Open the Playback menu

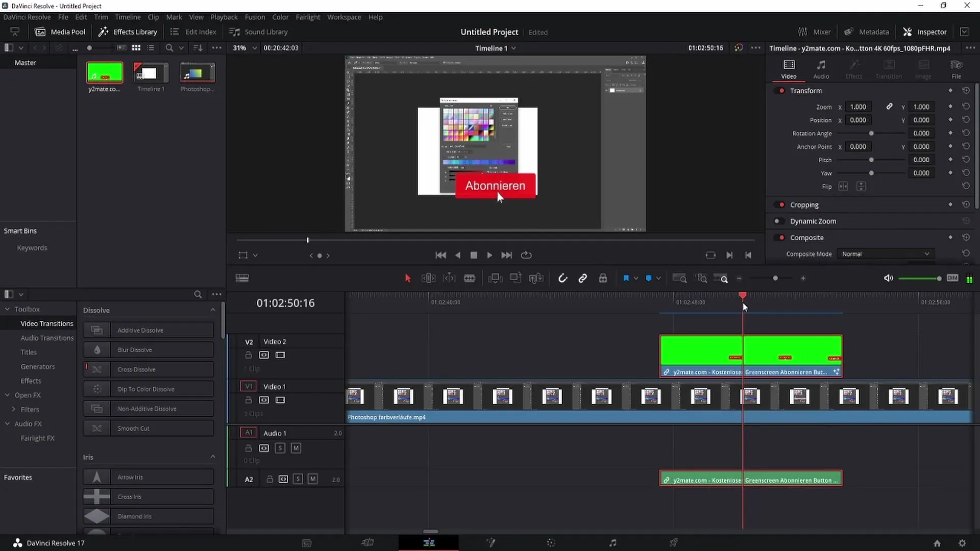coord(224,17)
